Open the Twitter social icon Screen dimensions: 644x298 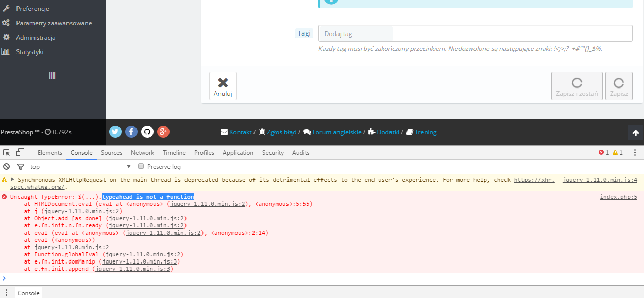click(x=115, y=132)
